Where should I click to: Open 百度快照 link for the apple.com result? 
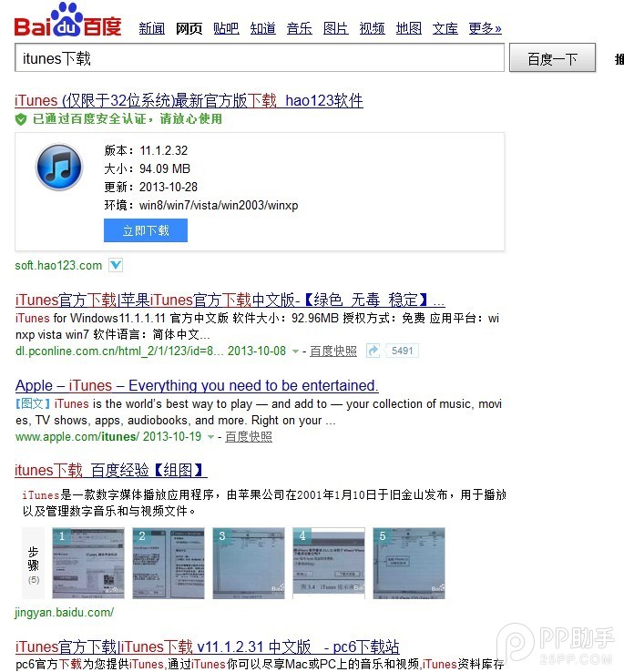[x=249, y=437]
